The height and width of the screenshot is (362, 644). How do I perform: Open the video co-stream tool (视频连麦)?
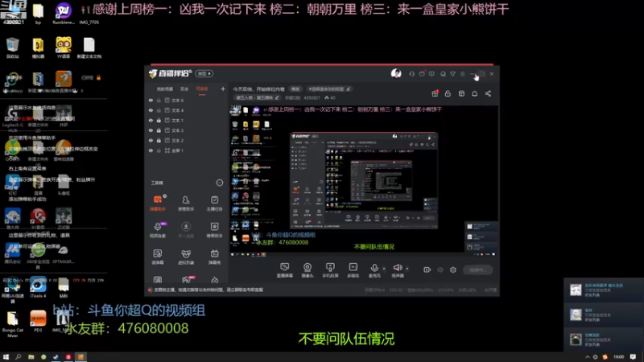[x=158, y=230]
